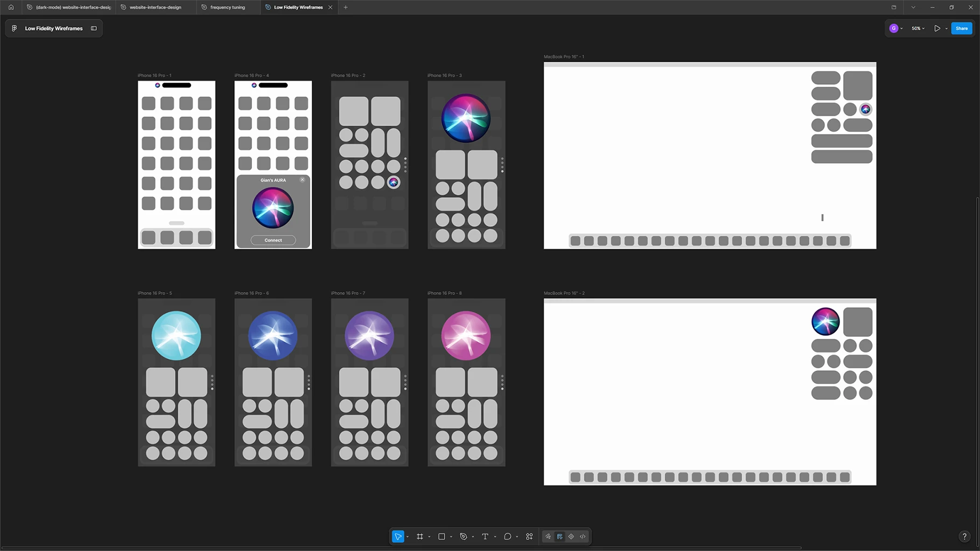The image size is (980, 551).
Task: Click the pink orb in iPhone 16 Pro - 8
Action: click(466, 336)
